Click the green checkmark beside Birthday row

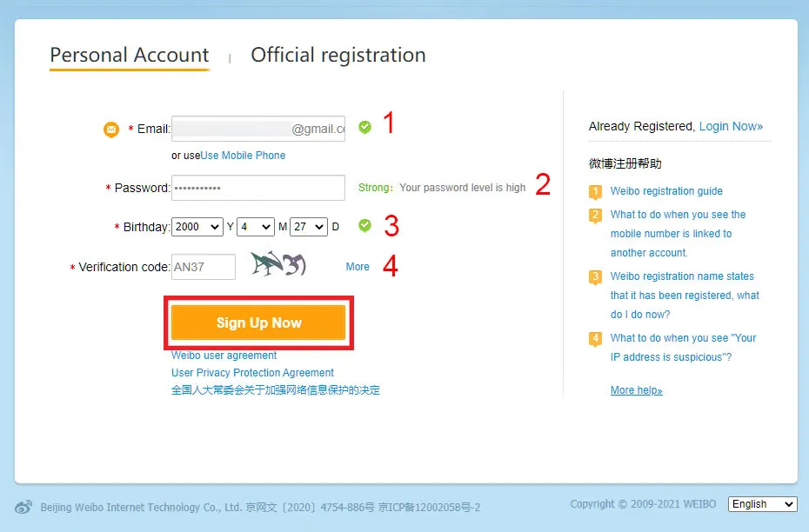coord(364,225)
